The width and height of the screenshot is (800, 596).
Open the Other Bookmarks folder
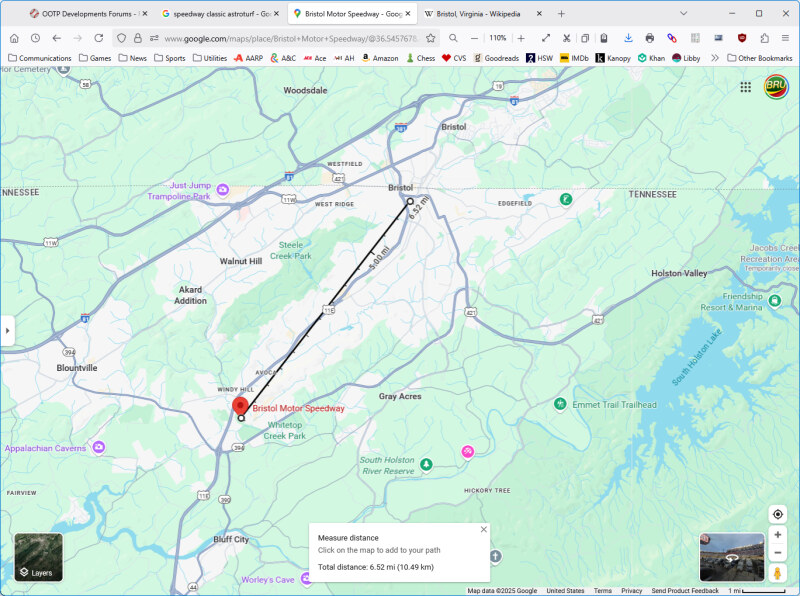(760, 58)
